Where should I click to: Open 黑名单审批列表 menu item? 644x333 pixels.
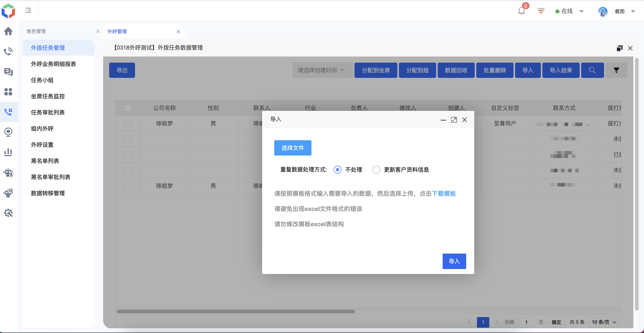click(59, 177)
